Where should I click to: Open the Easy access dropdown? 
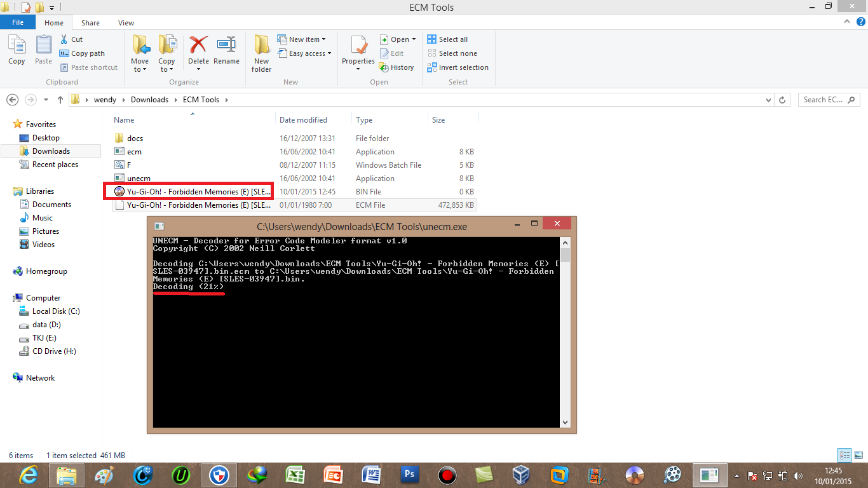tap(305, 53)
